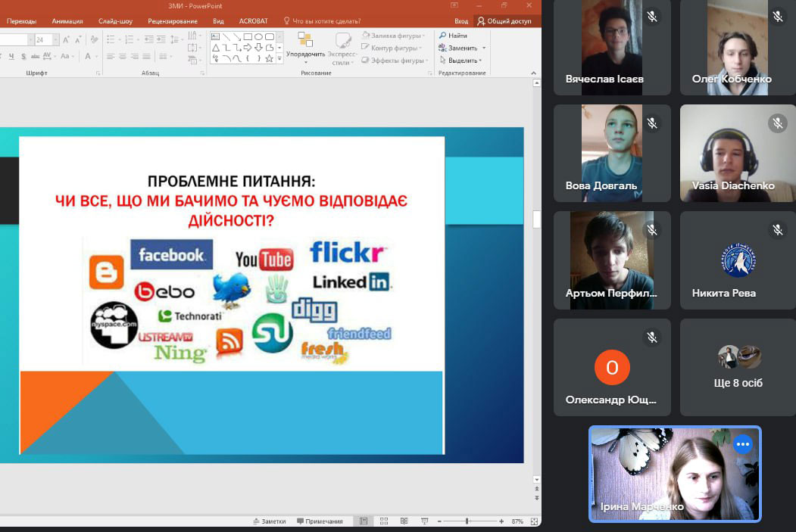Open the Примечания comments pane
The width and height of the screenshot is (796, 532).
click(320, 521)
